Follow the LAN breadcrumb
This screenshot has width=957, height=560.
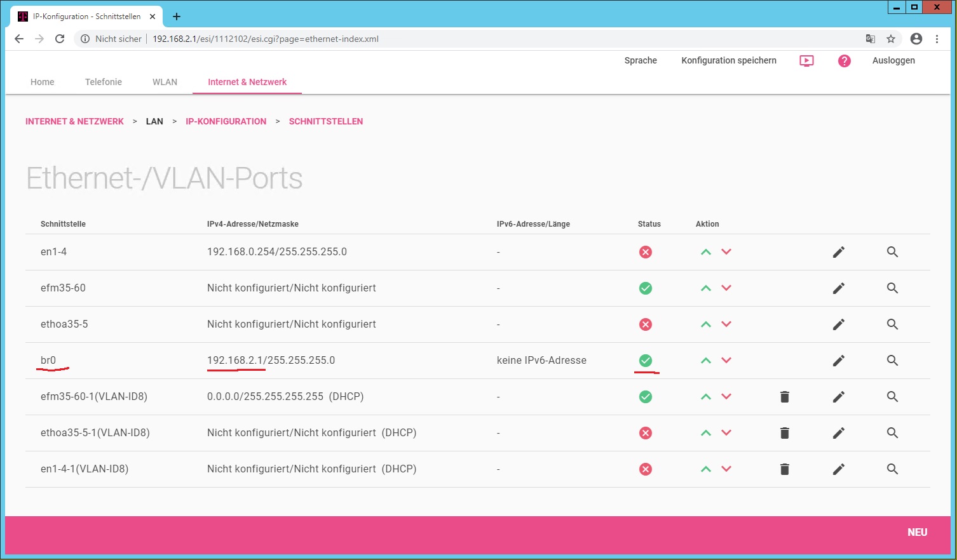click(x=154, y=121)
